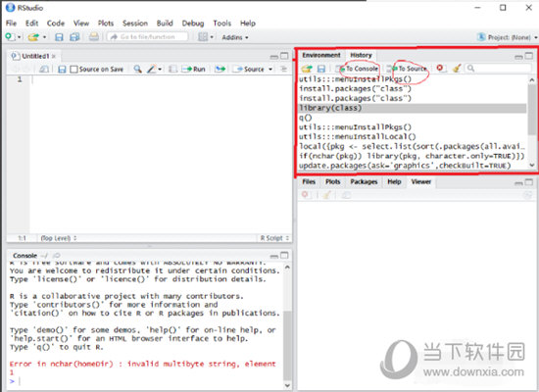Viewport: 539px width, 392px height.
Task: Maximize the Console pane
Action: pyautogui.click(x=284, y=255)
